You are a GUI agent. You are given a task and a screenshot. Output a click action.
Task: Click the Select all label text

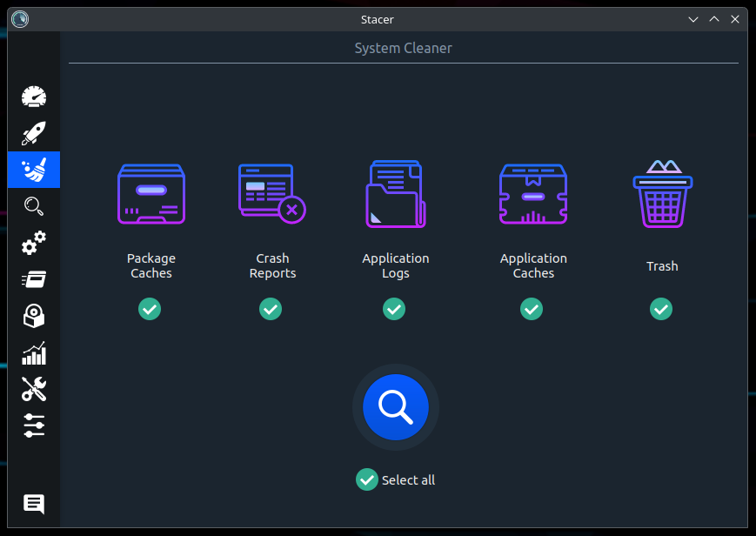tap(408, 480)
